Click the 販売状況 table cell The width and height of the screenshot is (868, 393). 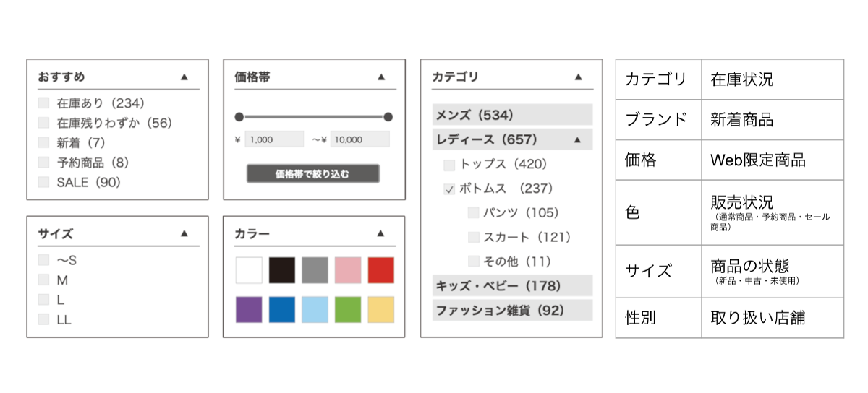(773, 212)
